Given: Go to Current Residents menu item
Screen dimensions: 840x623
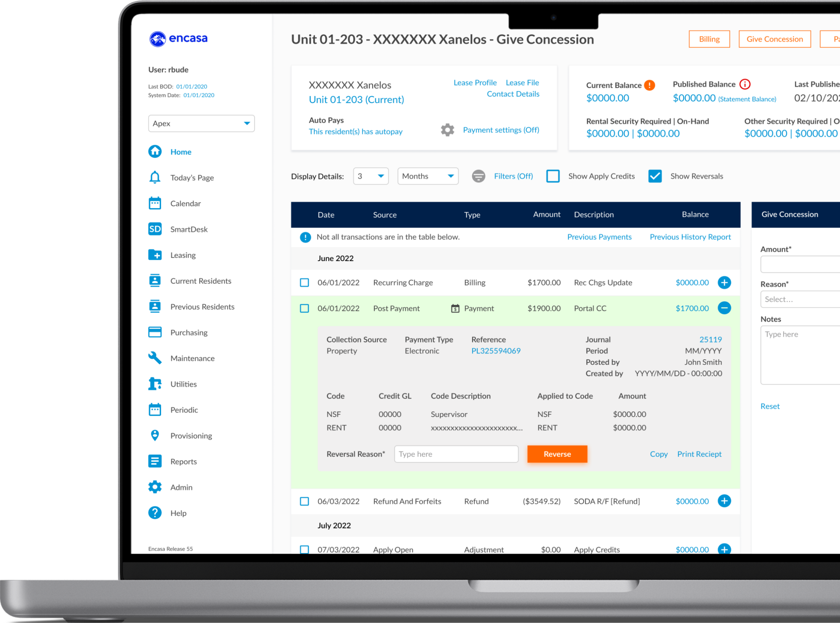Looking at the screenshot, I should 200,281.
